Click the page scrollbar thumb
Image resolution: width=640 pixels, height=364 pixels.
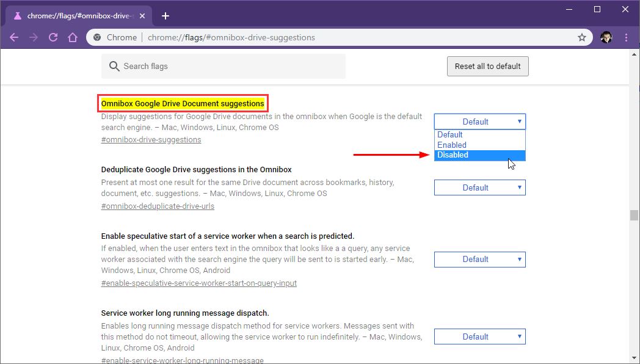tap(634, 215)
